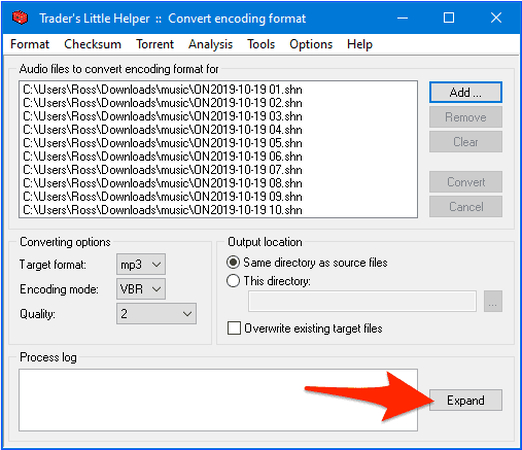The width and height of the screenshot is (522, 450).
Task: Start conversion with the Convert button
Action: coord(466,182)
